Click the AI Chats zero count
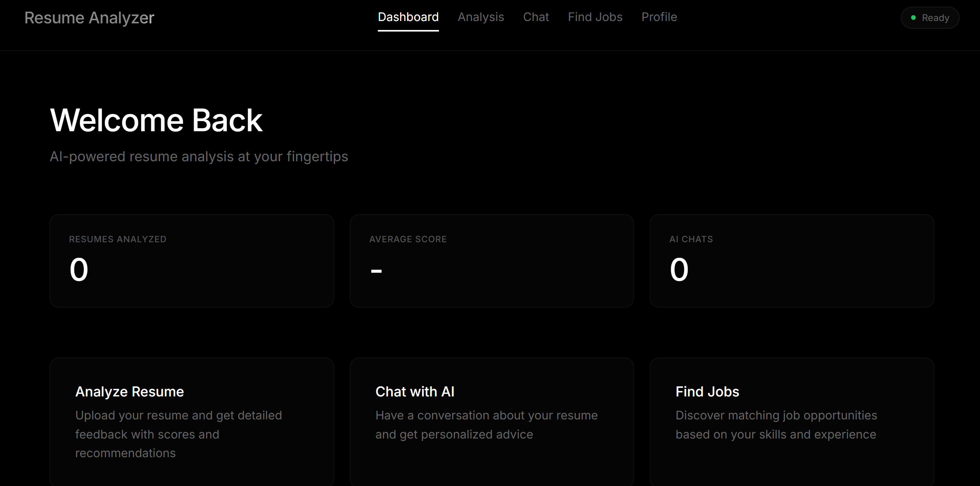 tap(679, 269)
